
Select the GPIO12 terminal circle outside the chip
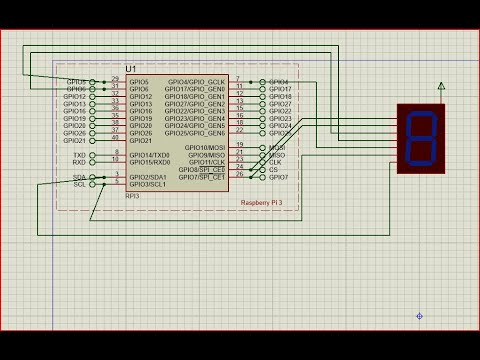pos(92,97)
